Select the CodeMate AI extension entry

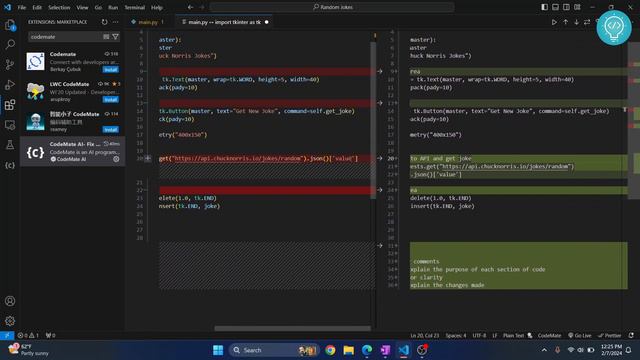coord(73,151)
